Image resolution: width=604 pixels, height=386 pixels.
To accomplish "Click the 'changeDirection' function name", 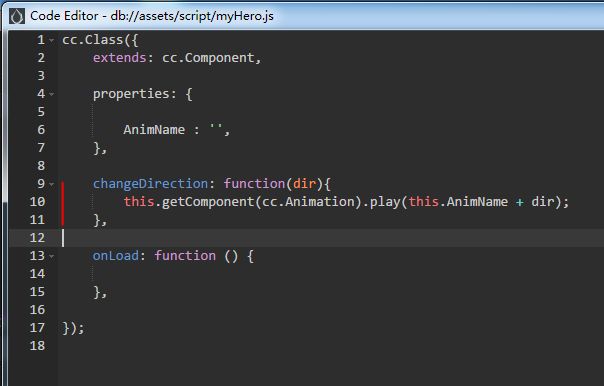I will click(x=150, y=184).
